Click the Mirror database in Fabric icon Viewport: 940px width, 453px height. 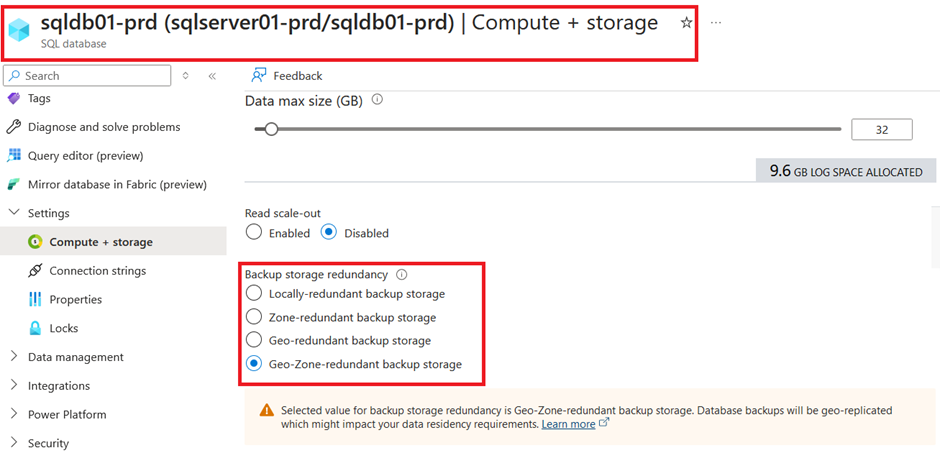pyautogui.click(x=14, y=185)
